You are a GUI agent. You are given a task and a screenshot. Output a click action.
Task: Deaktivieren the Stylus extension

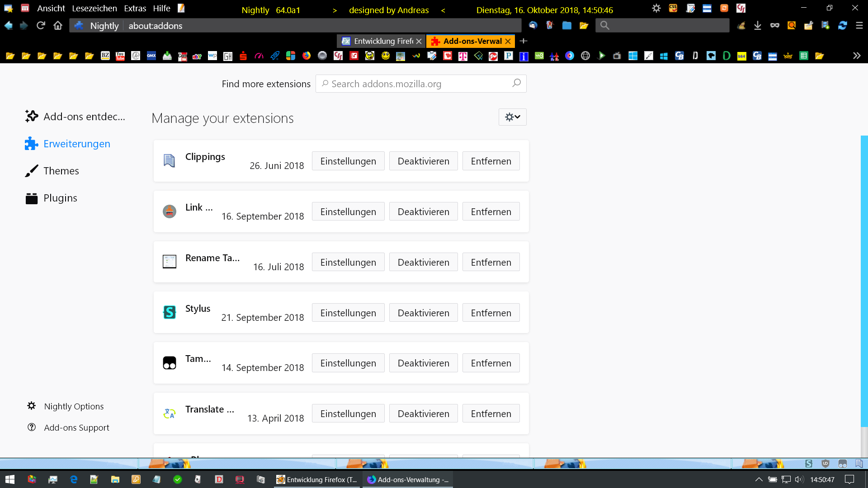point(423,313)
